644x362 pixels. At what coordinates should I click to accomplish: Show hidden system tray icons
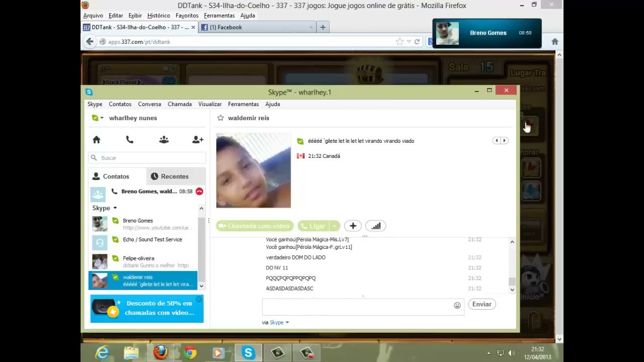[x=489, y=353]
